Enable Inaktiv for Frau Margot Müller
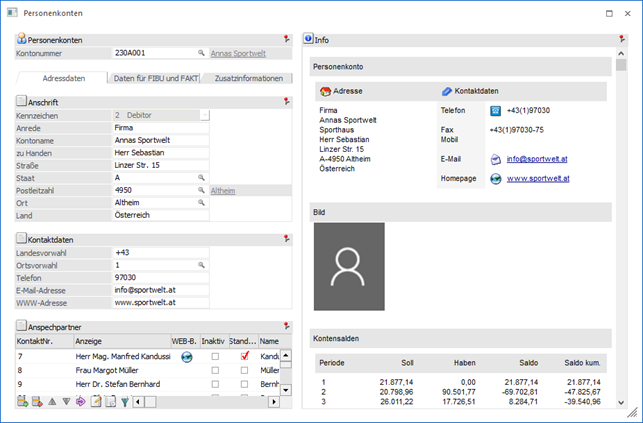 tap(214, 370)
